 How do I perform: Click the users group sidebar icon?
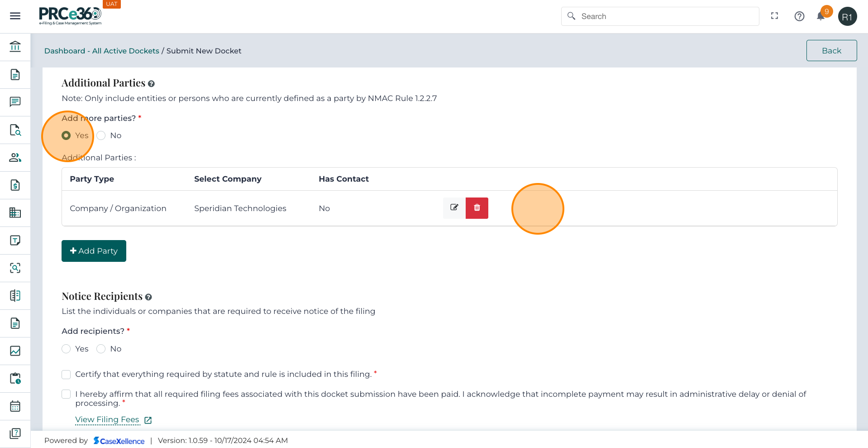tap(15, 158)
